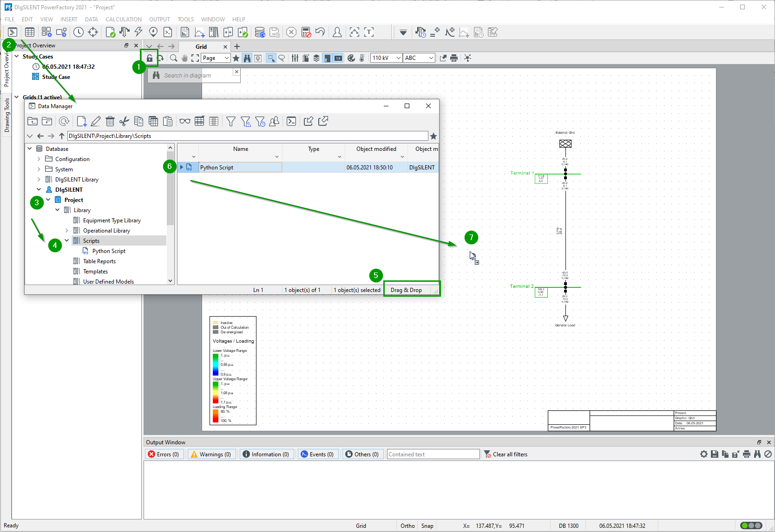Click the Calculate Load Flow icon
Image resolution: width=775 pixels, height=532 pixels.
(124, 32)
